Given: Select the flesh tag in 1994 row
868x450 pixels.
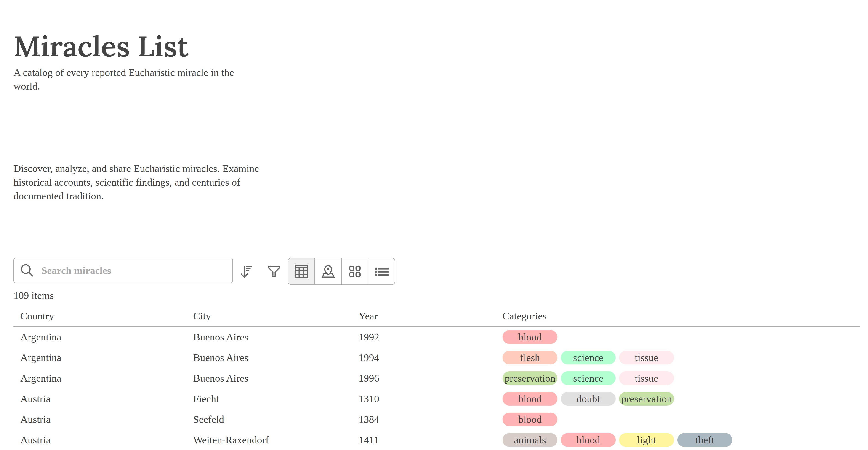Looking at the screenshot, I should (530, 358).
